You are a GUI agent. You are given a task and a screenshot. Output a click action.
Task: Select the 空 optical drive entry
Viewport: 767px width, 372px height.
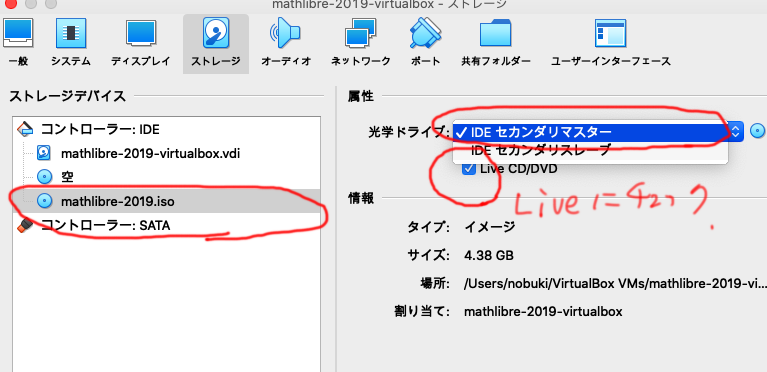coord(68,177)
